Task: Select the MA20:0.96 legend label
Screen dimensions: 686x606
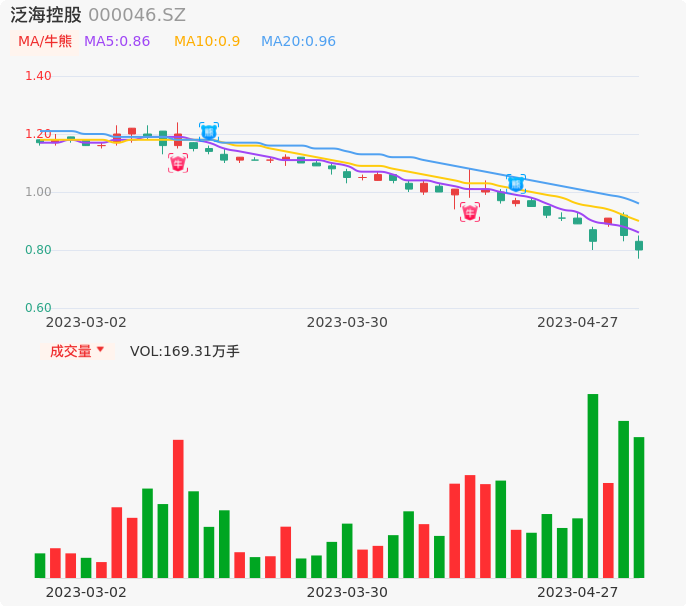Action: click(298, 41)
